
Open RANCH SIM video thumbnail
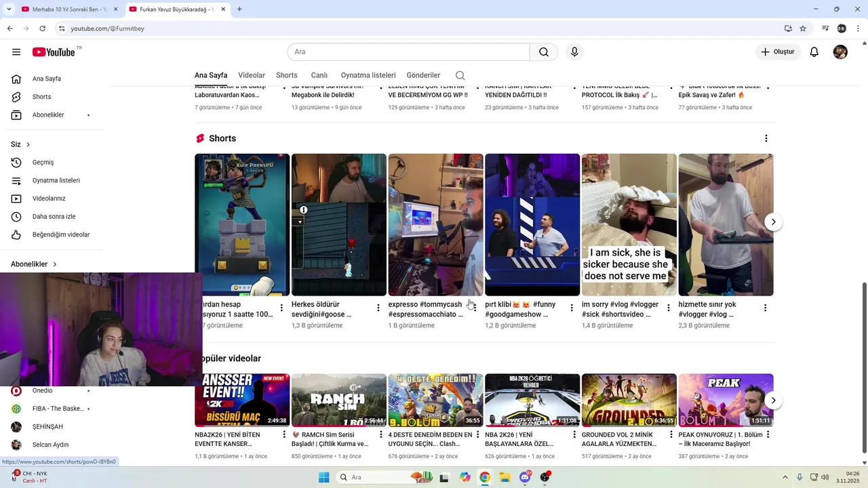(339, 401)
